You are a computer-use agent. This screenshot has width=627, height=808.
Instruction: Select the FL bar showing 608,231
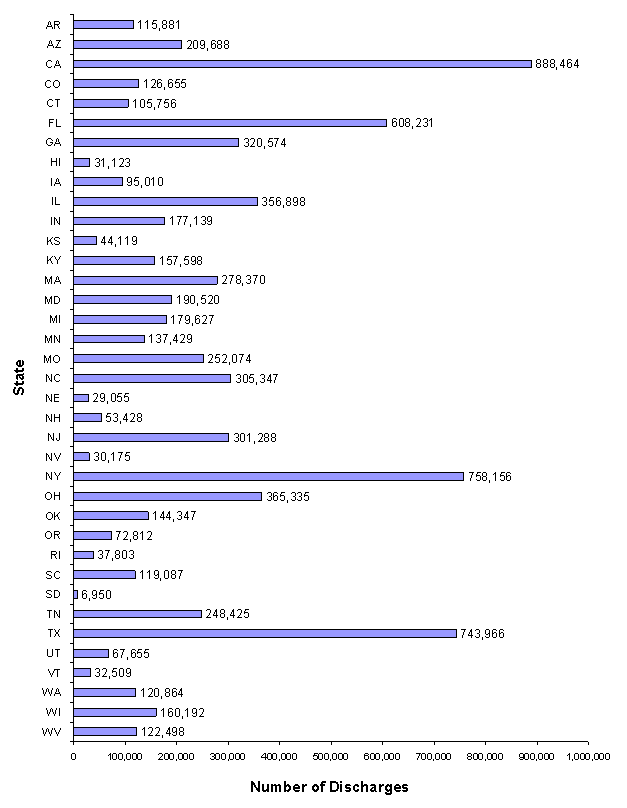coord(230,122)
